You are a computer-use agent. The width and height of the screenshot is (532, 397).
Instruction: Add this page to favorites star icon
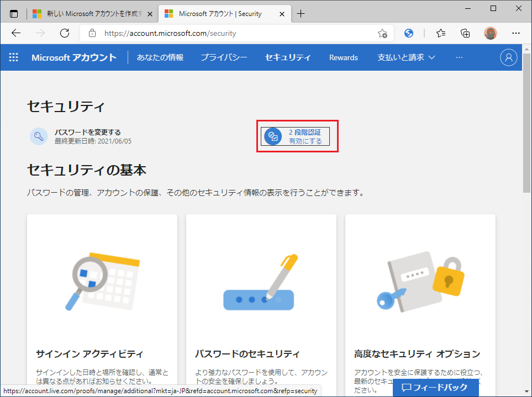[x=382, y=33]
